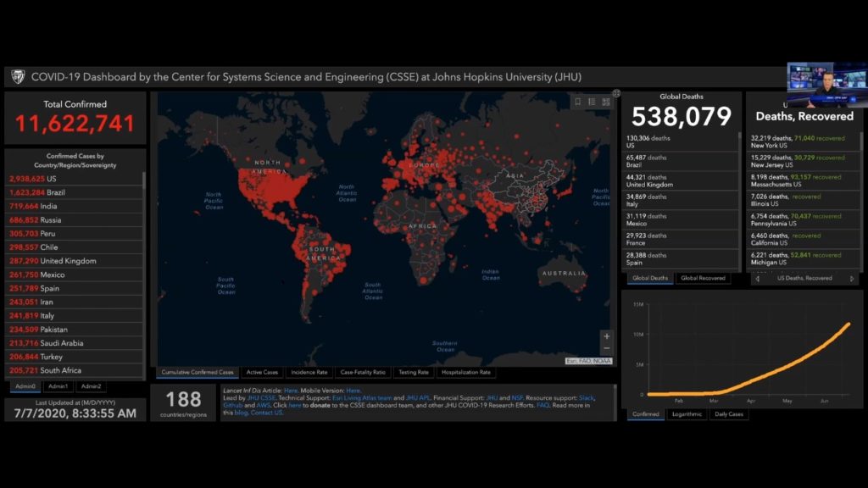Image resolution: width=868 pixels, height=488 pixels.
Task: Select Peru in confirmed cases list
Action: click(x=75, y=234)
